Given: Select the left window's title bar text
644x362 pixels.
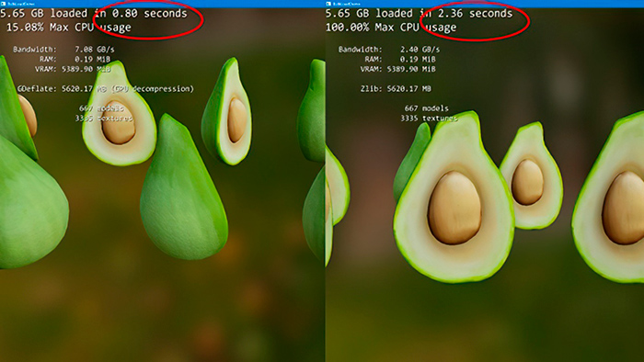Looking at the screenshot, I should click(x=21, y=4).
